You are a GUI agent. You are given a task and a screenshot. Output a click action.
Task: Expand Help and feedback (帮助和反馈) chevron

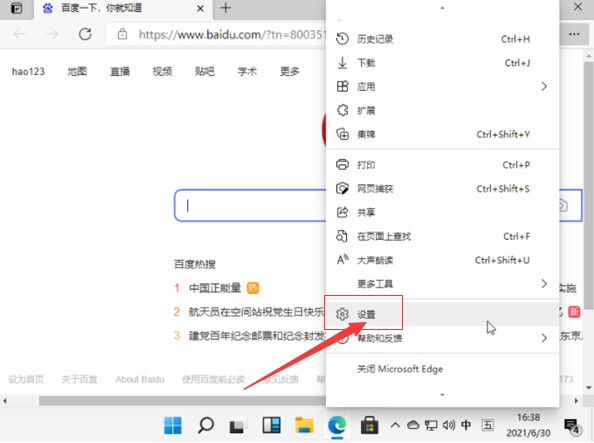coord(544,338)
